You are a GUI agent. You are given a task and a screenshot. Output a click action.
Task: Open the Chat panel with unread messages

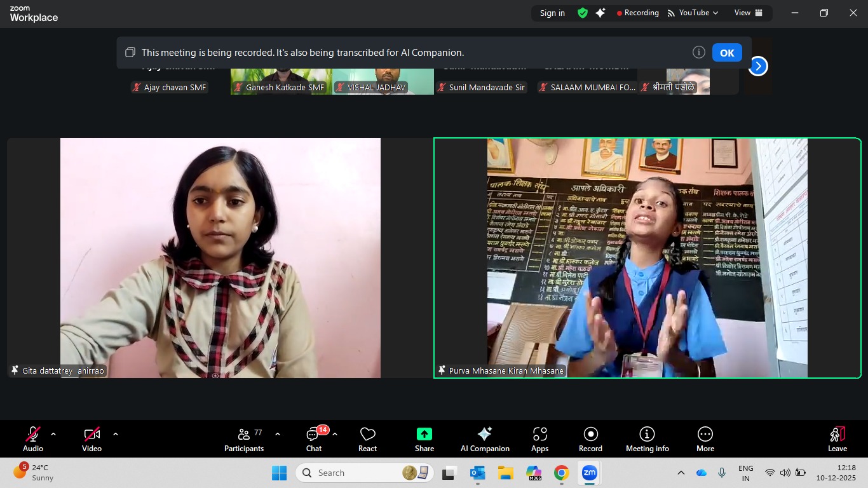pos(314,439)
